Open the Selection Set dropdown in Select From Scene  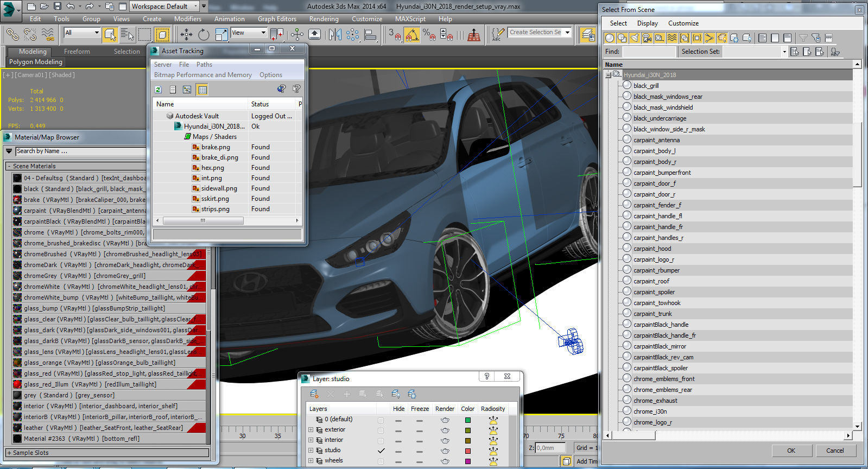(x=784, y=52)
